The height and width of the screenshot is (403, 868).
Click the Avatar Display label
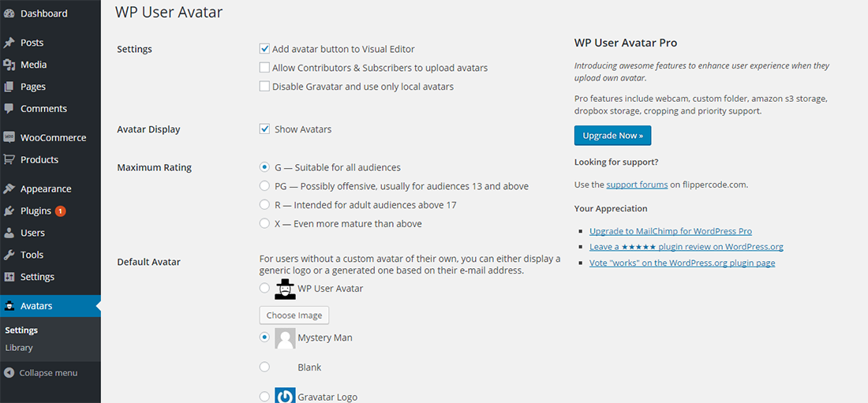149,129
